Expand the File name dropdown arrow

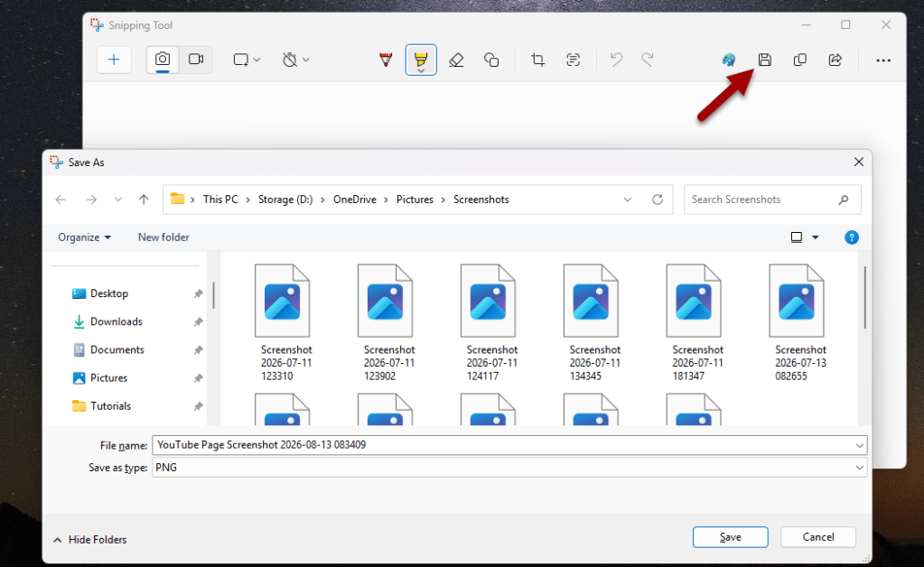coord(859,445)
